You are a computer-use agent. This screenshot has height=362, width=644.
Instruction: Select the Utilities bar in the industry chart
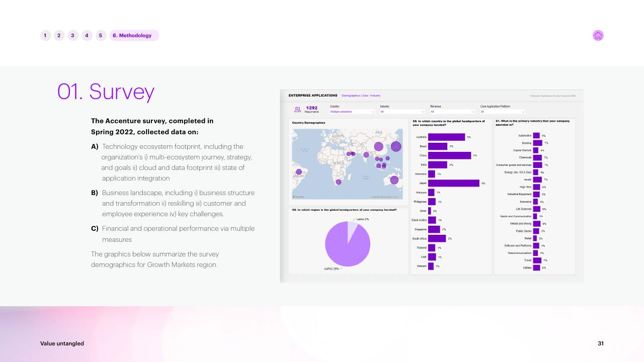click(x=536, y=268)
